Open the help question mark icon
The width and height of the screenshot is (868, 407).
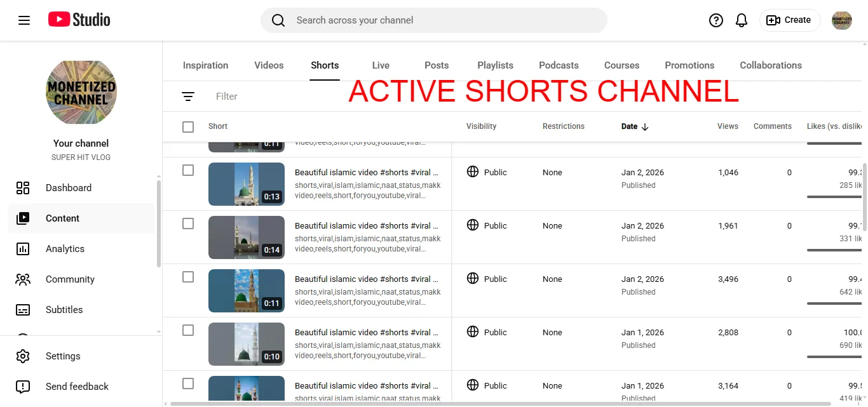[x=716, y=20]
